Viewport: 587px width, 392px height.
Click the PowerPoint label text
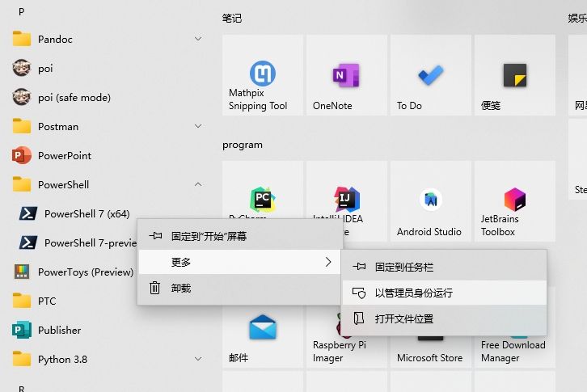pyautogui.click(x=65, y=155)
